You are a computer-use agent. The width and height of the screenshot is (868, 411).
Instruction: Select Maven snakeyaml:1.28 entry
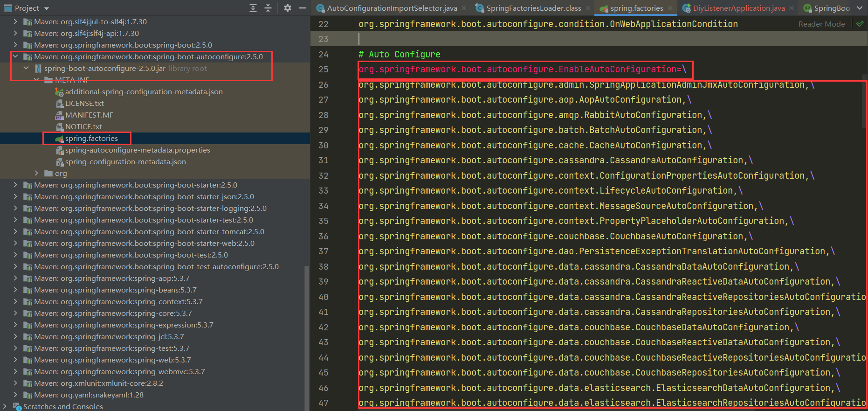[89, 395]
